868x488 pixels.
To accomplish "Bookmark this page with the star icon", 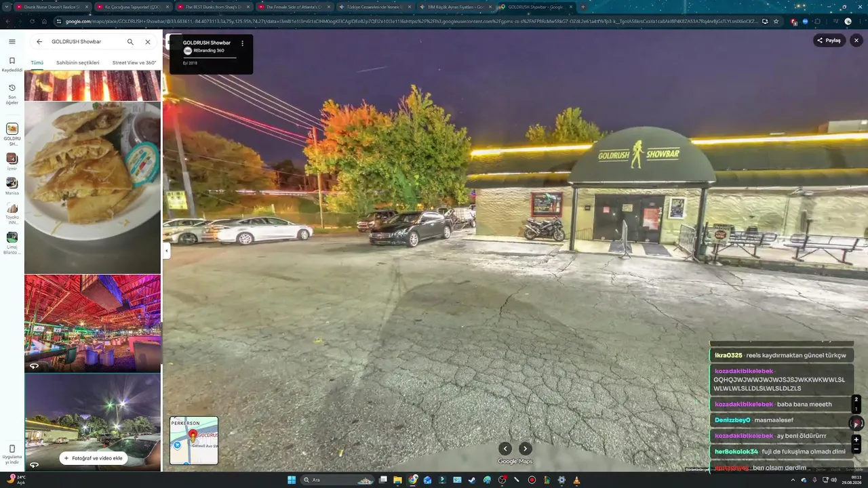I will point(776,21).
